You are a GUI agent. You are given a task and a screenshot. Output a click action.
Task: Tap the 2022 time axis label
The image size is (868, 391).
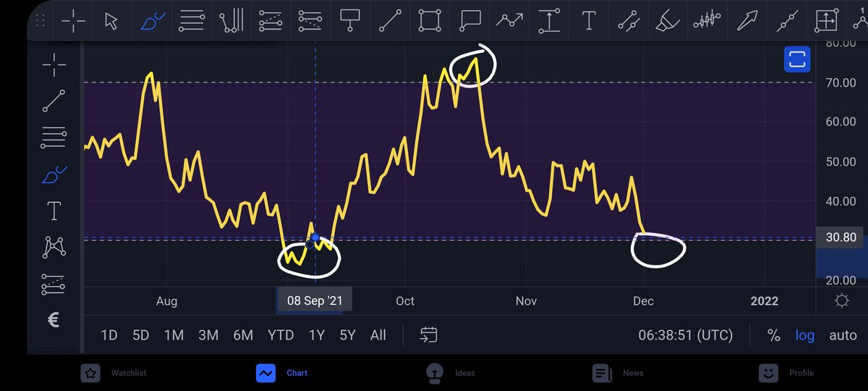[x=765, y=300]
